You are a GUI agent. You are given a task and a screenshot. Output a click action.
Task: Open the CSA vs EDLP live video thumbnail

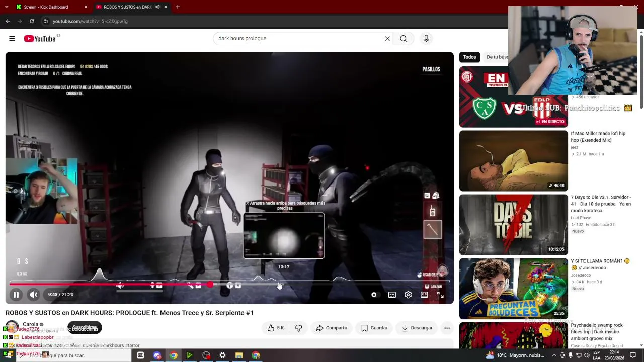pos(513,97)
